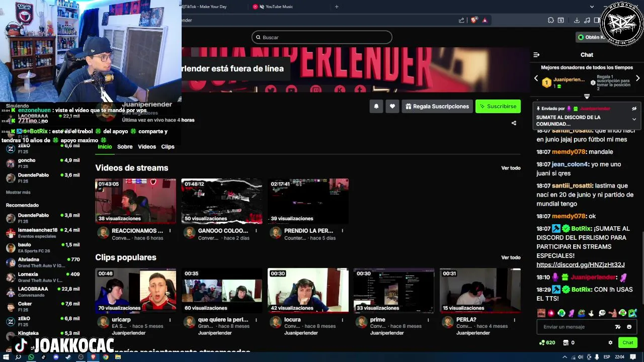Open browser extensions puzzle icon
644x362 pixels.
[551, 20]
